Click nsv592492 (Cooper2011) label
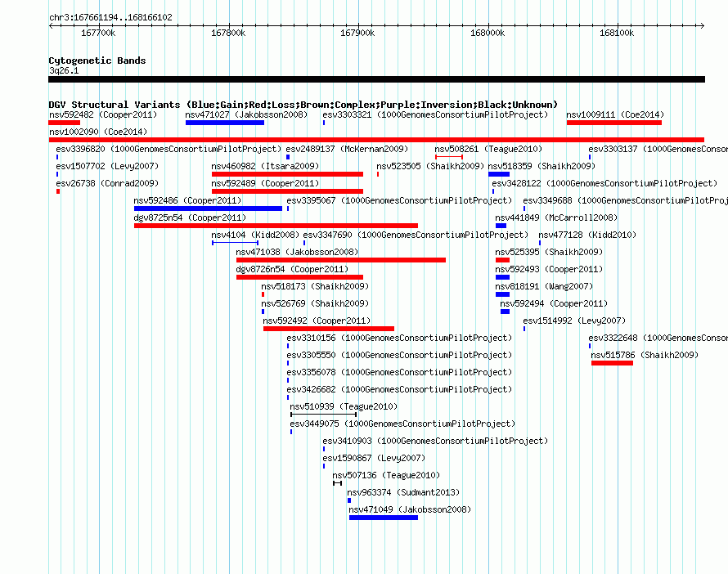 317,321
